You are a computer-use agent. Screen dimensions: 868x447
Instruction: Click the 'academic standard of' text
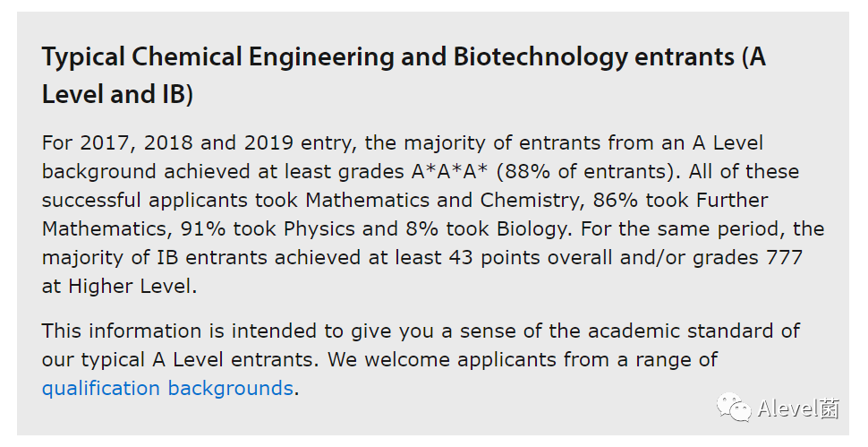694,331
